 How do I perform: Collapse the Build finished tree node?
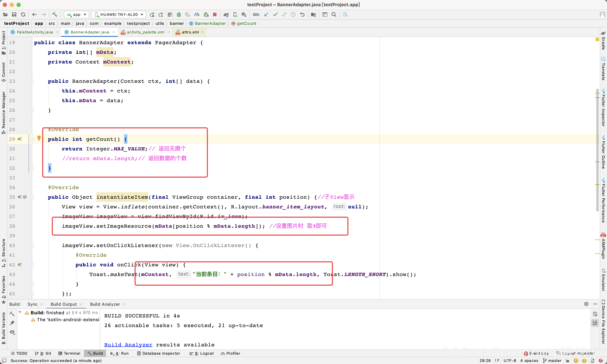click(20, 312)
